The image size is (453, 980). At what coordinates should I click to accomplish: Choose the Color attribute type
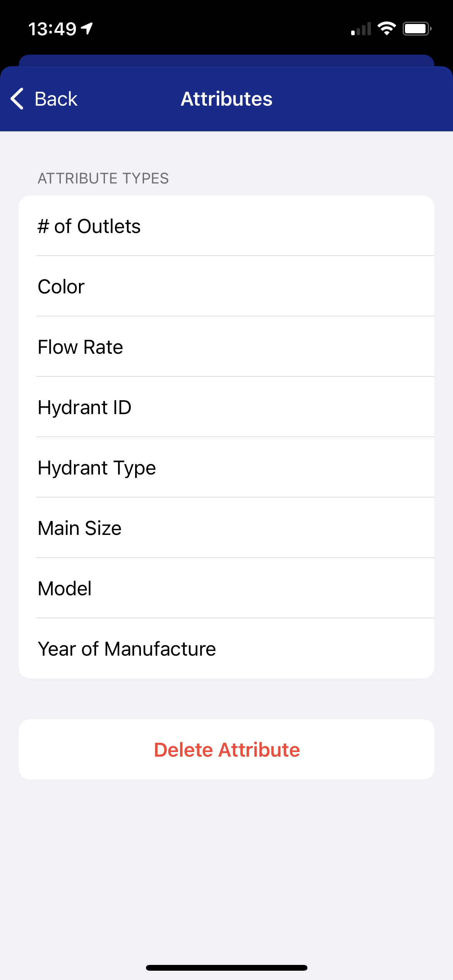[226, 286]
